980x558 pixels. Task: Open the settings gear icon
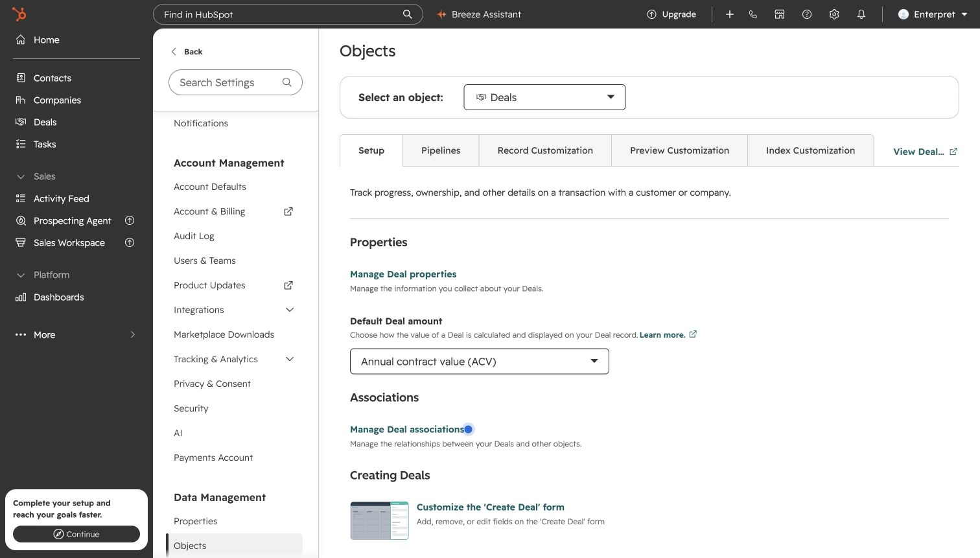click(x=834, y=14)
